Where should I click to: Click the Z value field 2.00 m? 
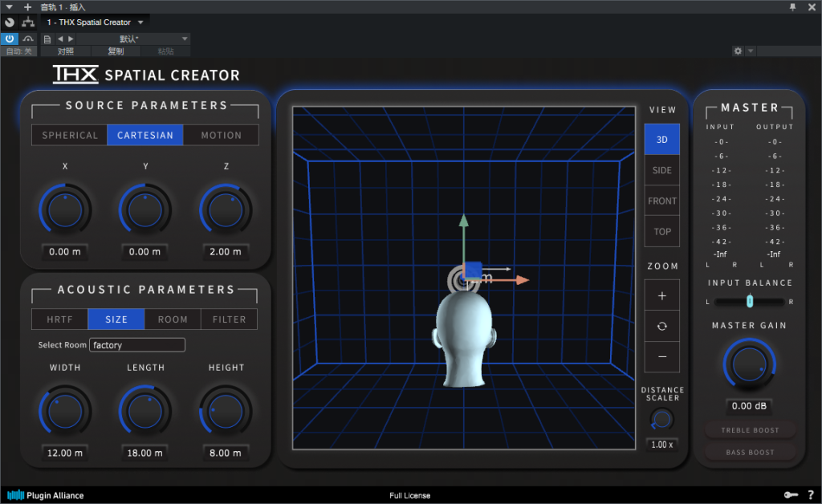coord(226,252)
